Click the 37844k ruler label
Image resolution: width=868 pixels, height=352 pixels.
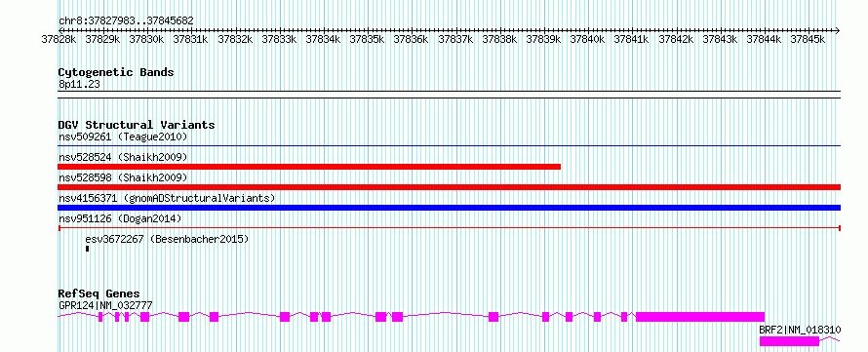pos(764,39)
